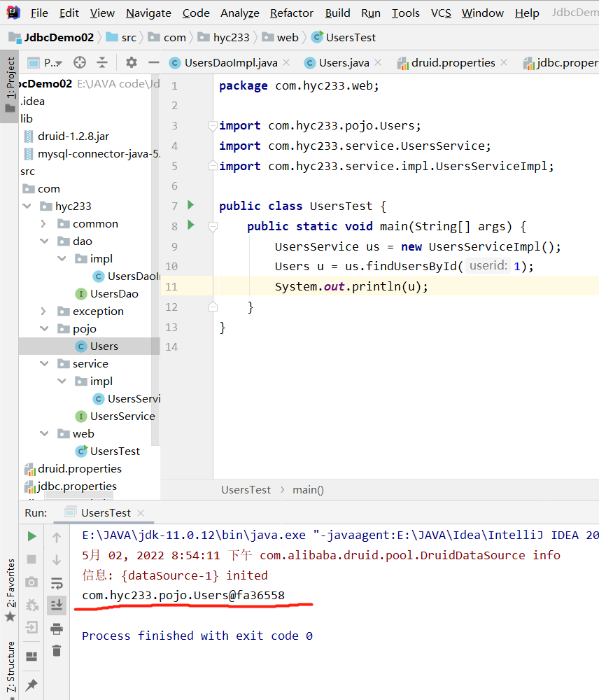
Task: Collapse the dao folder
Action: (44, 241)
